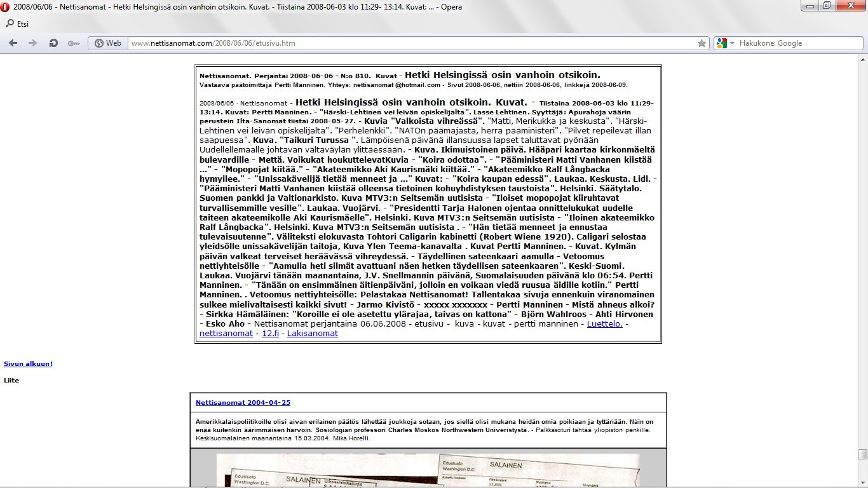Follow the nettisanomat link at the bottom of the article
The width and height of the screenshot is (868, 488).
[x=226, y=333]
